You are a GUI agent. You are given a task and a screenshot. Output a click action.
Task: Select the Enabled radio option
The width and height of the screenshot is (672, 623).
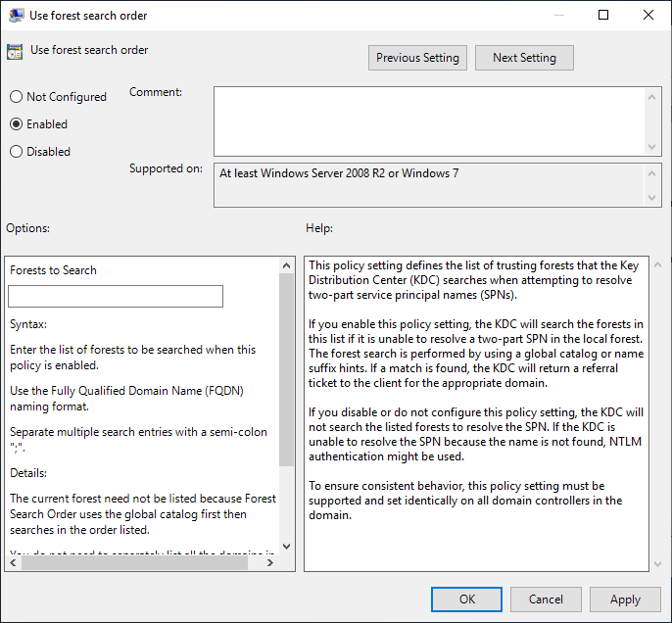point(16,124)
